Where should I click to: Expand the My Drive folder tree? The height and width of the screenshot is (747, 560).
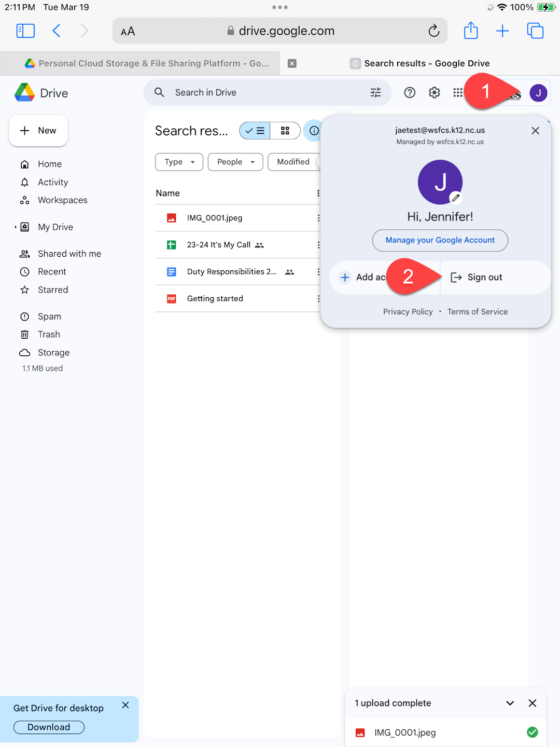coord(16,227)
